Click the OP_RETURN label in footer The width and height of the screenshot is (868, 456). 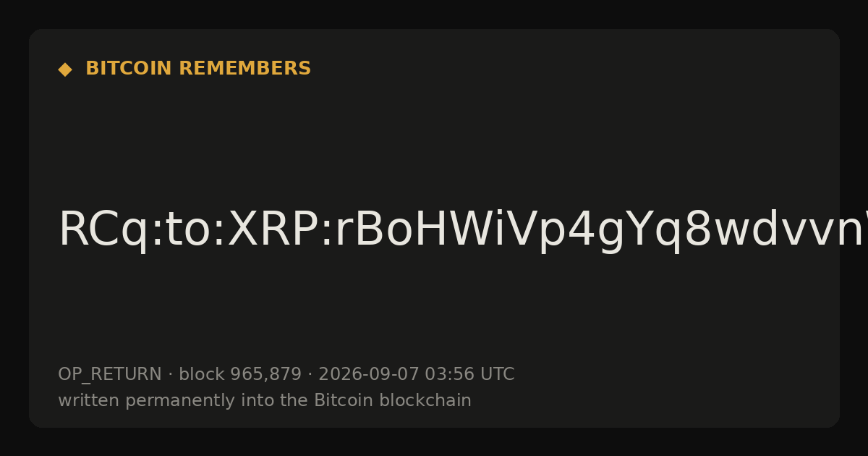pos(110,375)
